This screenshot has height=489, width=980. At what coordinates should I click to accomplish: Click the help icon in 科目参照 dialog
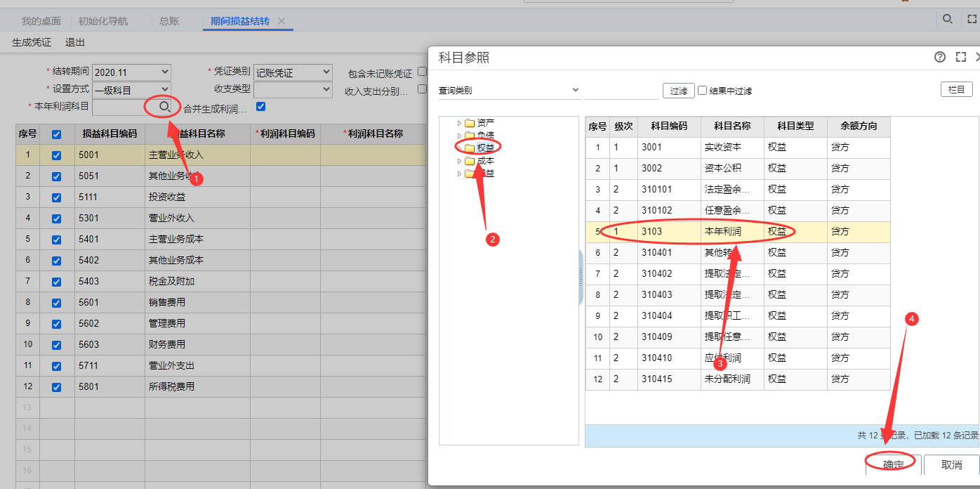940,58
